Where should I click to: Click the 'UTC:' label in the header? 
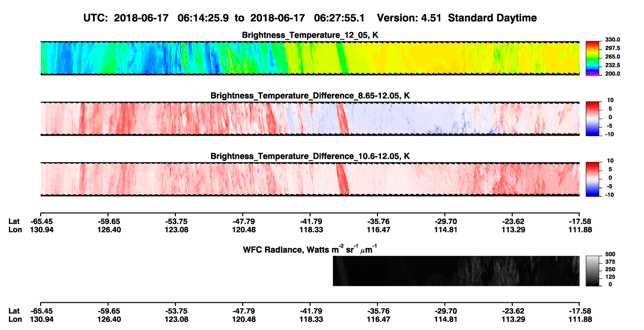click(95, 18)
